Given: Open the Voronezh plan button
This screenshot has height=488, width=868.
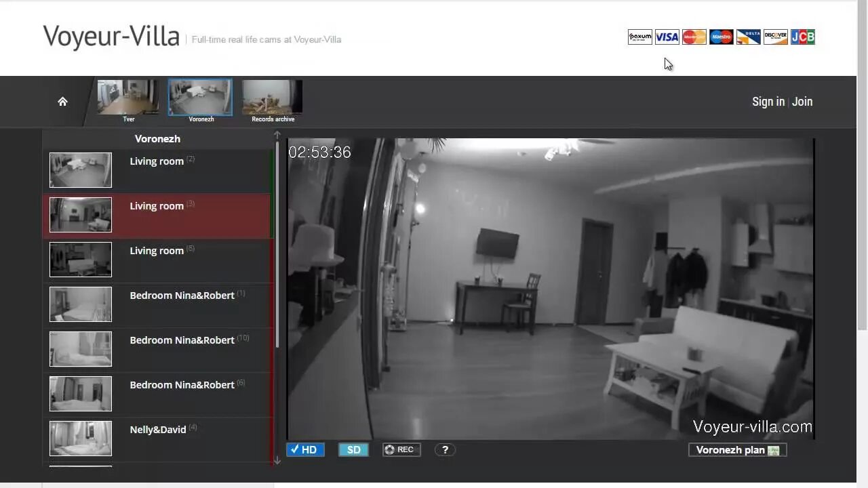Looking at the screenshot, I should tap(737, 450).
